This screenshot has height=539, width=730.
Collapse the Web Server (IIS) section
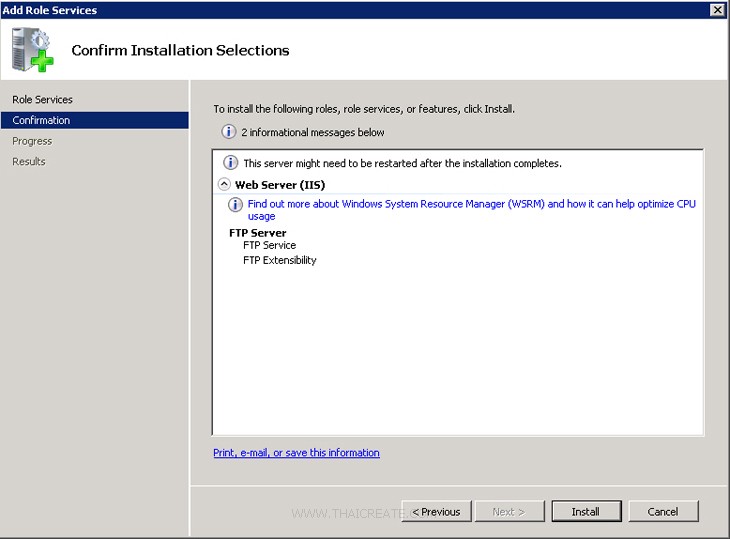224,184
